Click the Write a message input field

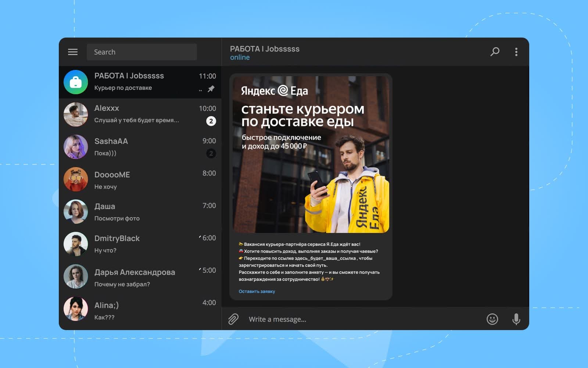(331, 319)
